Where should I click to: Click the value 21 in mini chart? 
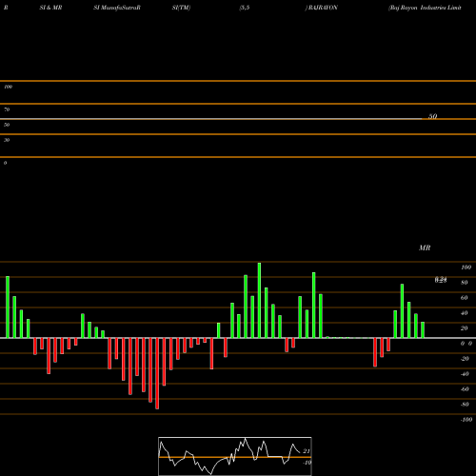click(307, 451)
